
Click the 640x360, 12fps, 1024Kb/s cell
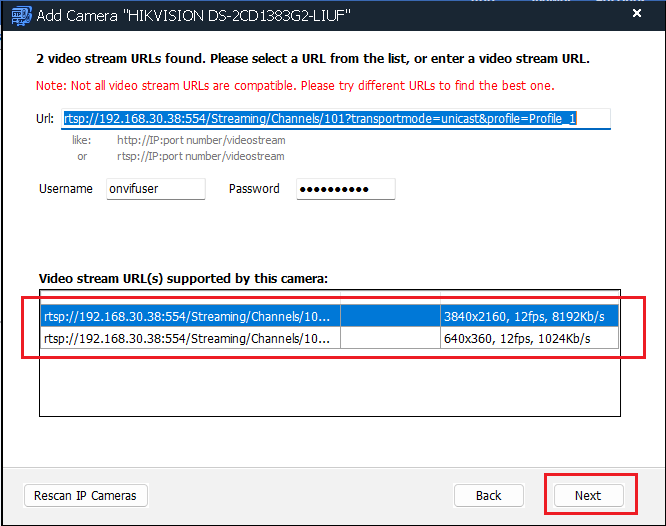pos(529,339)
